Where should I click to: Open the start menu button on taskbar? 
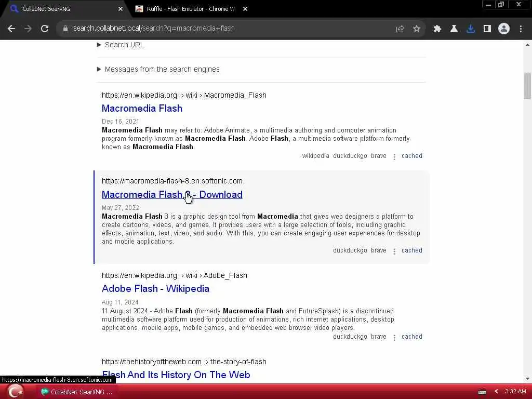(x=15, y=392)
